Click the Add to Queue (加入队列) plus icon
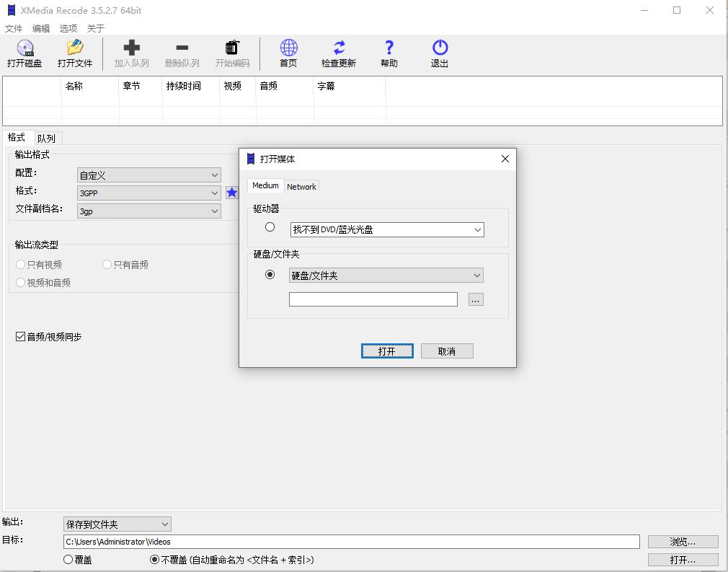 click(x=131, y=48)
